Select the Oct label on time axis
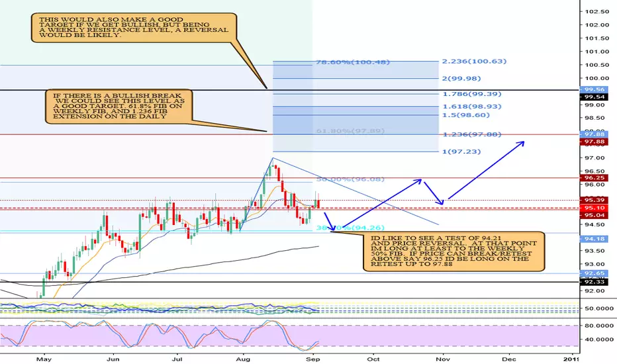Viewport: 617px width, 364px height. [373, 359]
